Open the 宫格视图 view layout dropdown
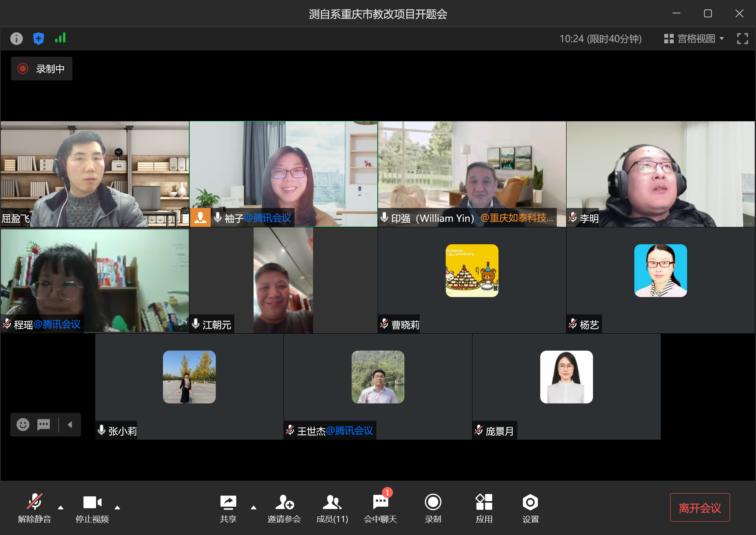Image resolution: width=756 pixels, height=535 pixels. [694, 39]
